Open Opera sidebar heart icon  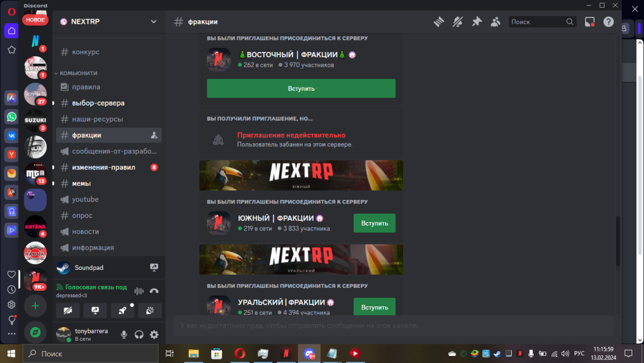point(11,274)
